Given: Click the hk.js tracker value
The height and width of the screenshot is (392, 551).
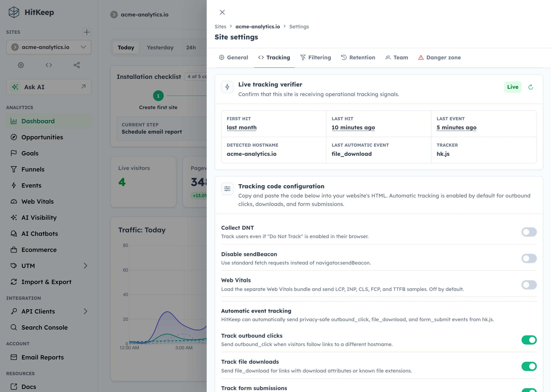Looking at the screenshot, I should 443,154.
